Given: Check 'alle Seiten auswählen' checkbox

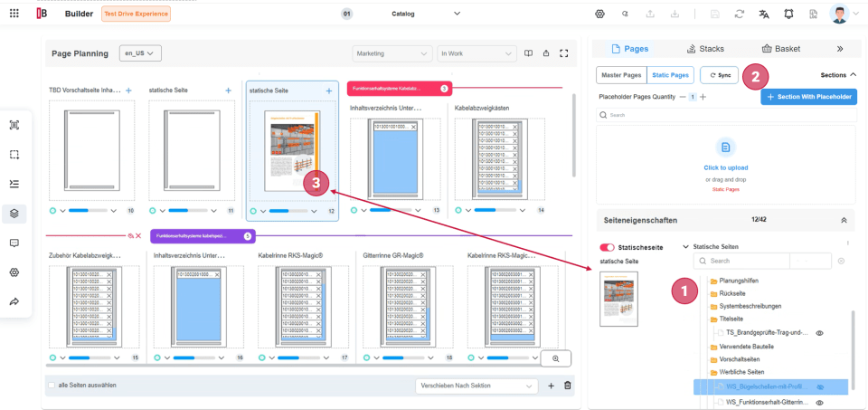Looking at the screenshot, I should point(52,386).
